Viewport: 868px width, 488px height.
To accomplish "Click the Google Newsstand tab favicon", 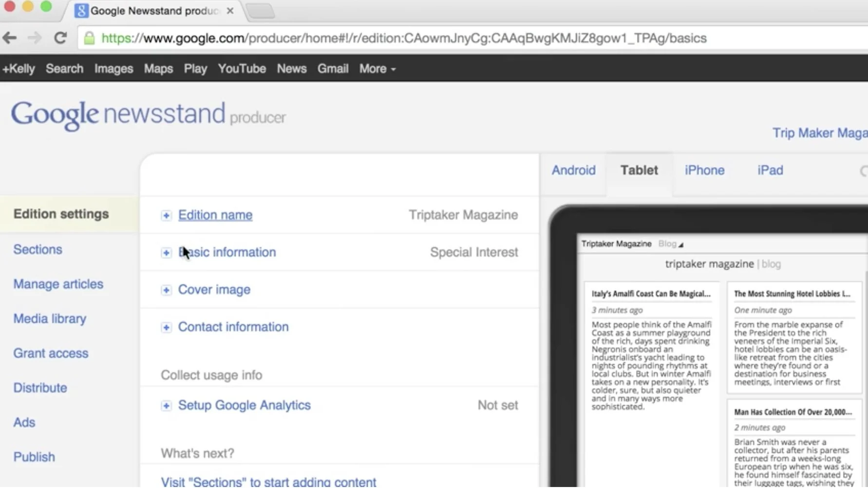I will 81,11.
